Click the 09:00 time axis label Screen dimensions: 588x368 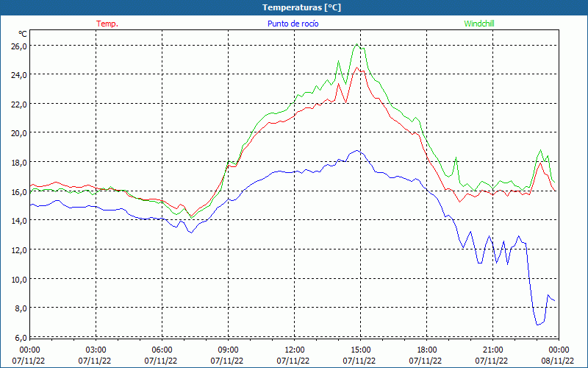click(x=229, y=350)
